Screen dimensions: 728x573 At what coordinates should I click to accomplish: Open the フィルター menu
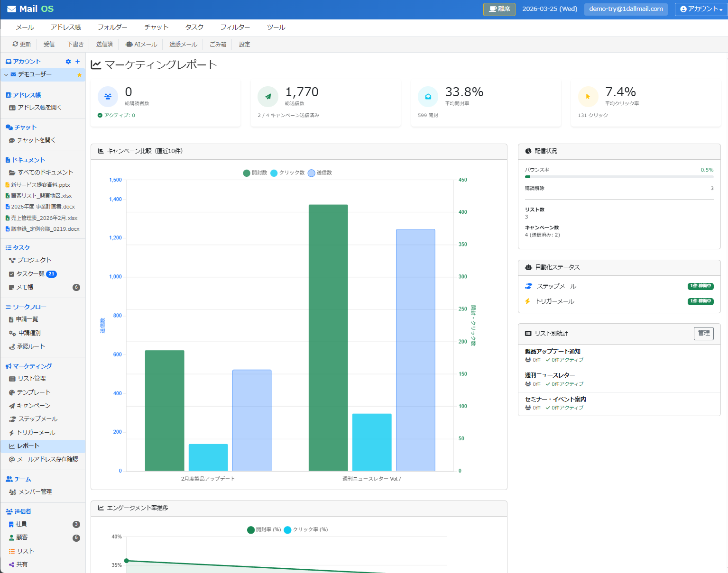(x=235, y=27)
